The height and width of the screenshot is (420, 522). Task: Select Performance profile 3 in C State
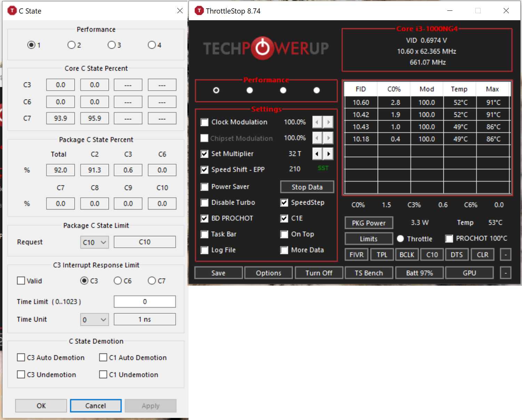point(111,45)
